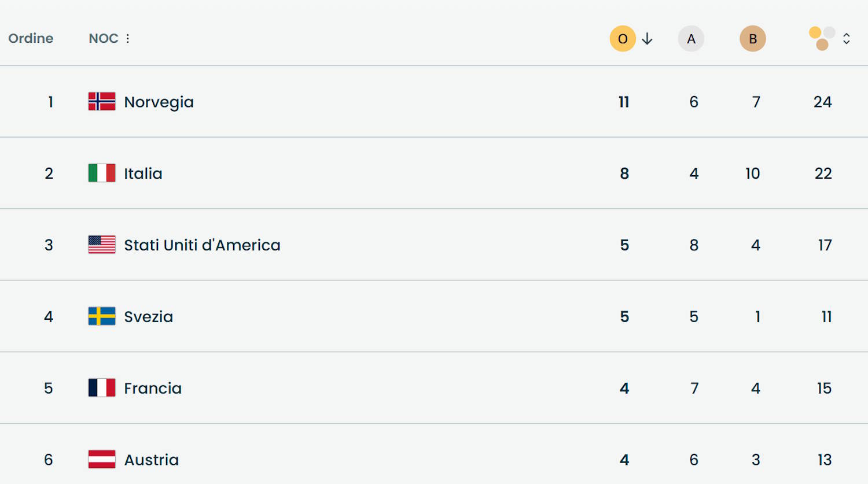Select the bronze medal "B" column icon
868x484 pixels.
(752, 38)
